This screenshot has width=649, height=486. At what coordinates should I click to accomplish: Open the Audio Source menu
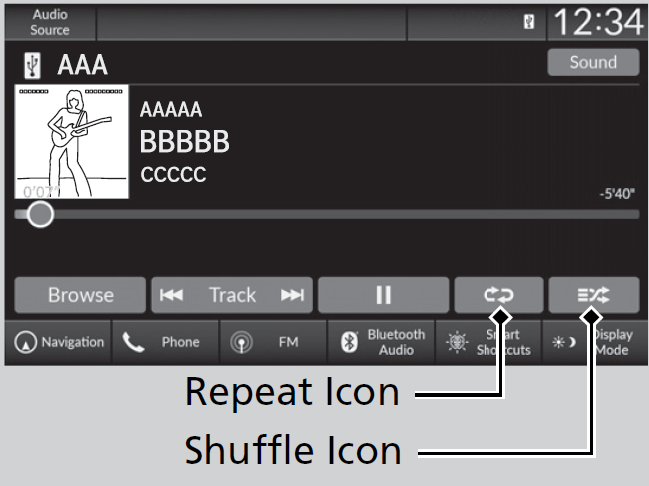(50, 22)
